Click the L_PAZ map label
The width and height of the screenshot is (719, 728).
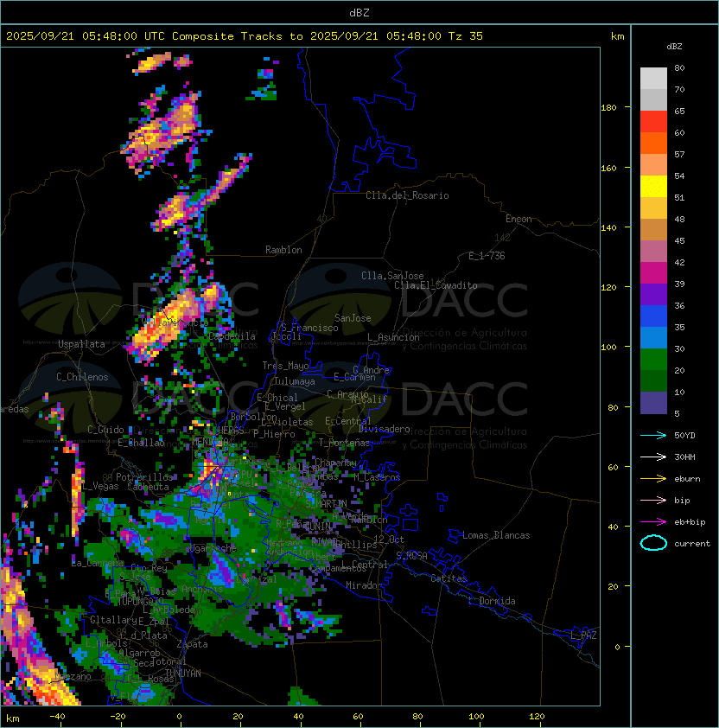pyautogui.click(x=583, y=635)
